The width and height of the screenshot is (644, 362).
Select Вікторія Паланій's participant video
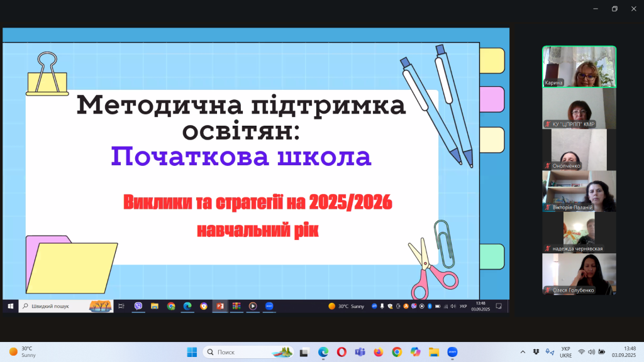579,191
